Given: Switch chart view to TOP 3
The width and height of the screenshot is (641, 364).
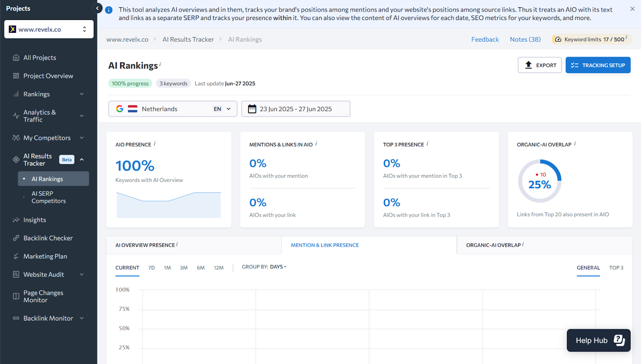Looking at the screenshot, I should click(616, 268).
